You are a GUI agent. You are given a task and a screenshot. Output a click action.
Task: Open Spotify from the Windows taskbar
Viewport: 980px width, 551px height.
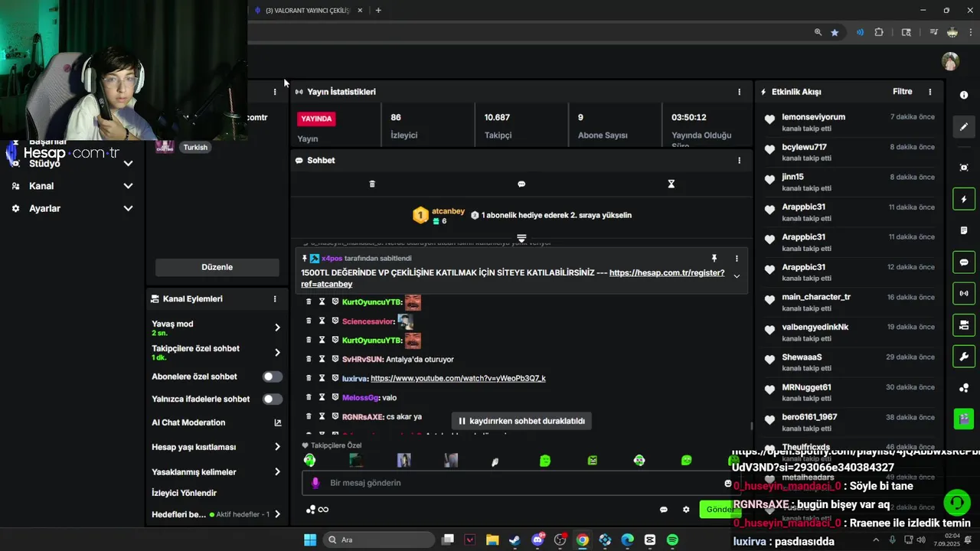pos(672,540)
